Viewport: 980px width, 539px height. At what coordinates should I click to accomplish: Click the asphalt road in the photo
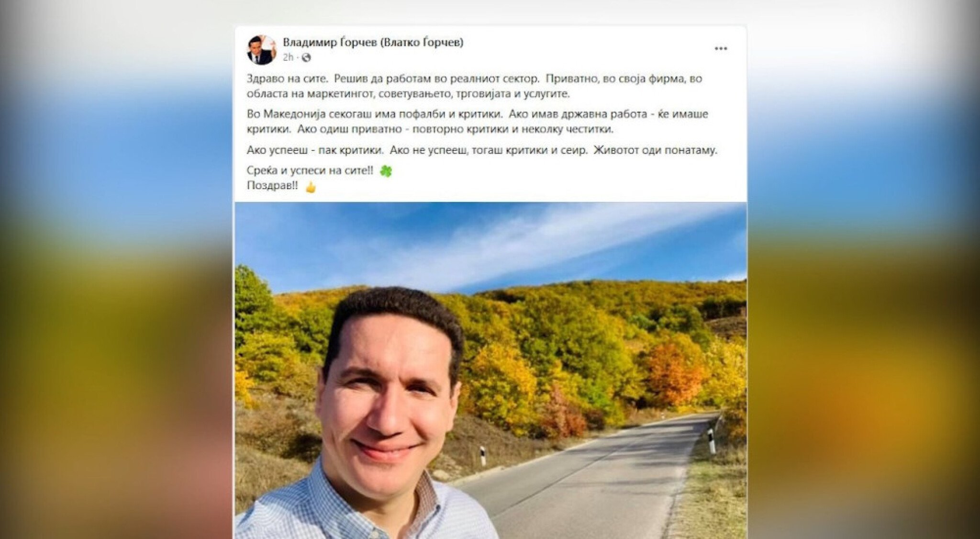(589, 483)
